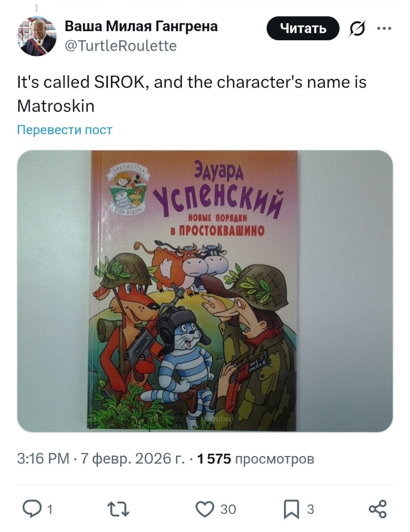This screenshot has height=532, width=410.
Task: Click the reply speech bubble icon
Action: tap(31, 509)
